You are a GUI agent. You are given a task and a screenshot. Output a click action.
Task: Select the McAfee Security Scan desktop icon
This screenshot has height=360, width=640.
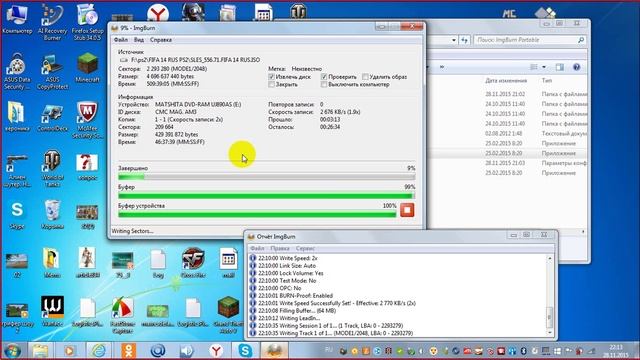coord(87,120)
